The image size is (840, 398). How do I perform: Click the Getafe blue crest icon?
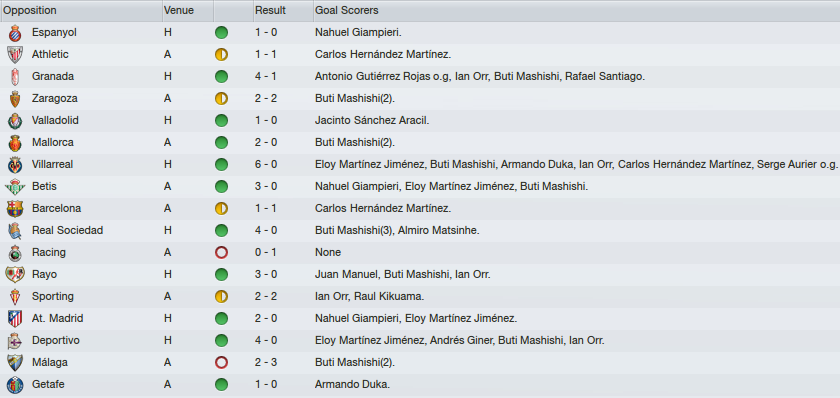click(x=14, y=385)
